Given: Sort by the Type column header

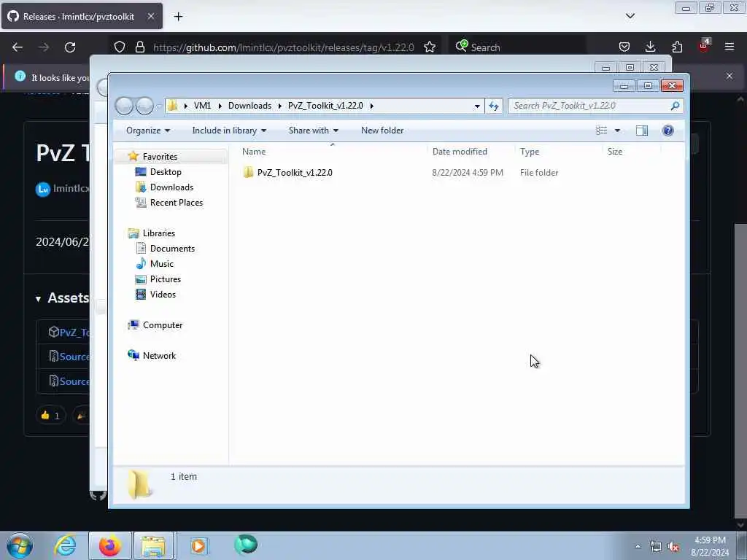Looking at the screenshot, I should click(530, 152).
